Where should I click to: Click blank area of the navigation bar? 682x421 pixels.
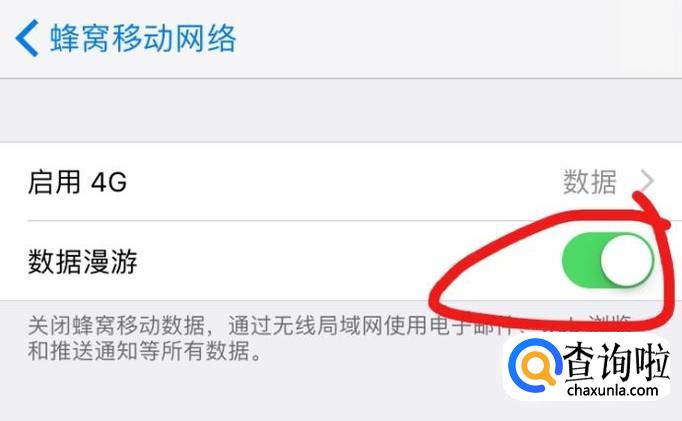(457, 39)
